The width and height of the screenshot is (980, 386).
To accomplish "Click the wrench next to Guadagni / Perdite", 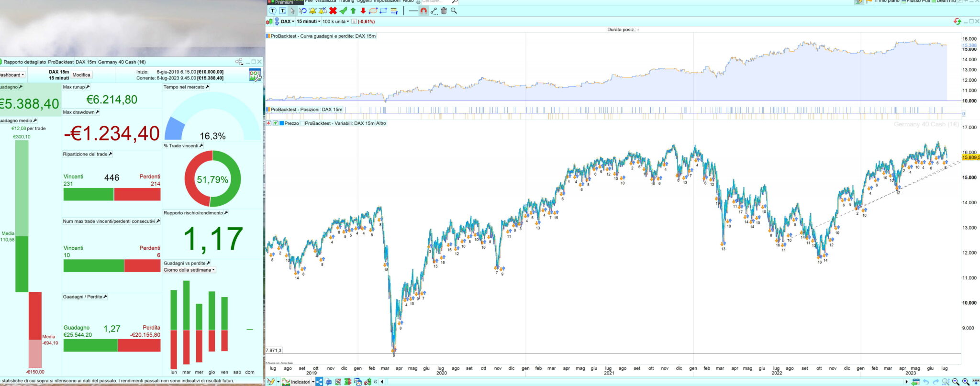I will [x=105, y=297].
